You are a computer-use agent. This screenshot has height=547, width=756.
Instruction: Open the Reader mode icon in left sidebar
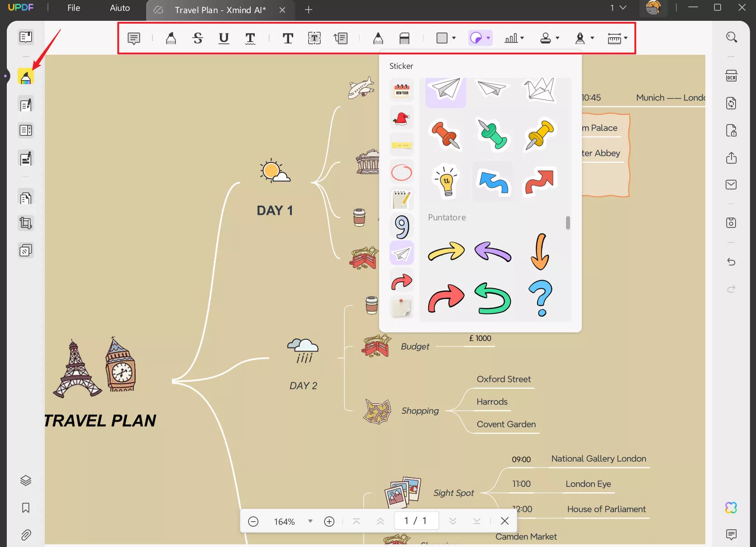tap(26, 37)
